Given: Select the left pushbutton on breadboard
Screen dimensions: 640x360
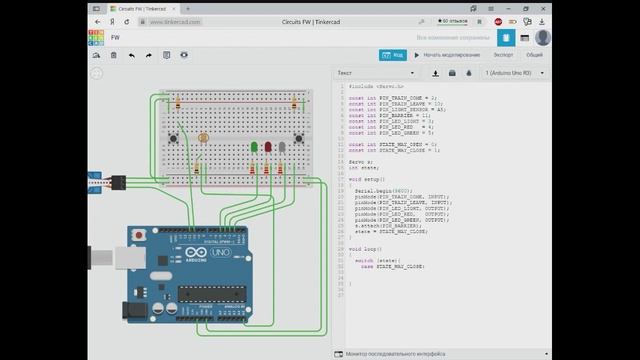Looking at the screenshot, I should click(x=173, y=139).
